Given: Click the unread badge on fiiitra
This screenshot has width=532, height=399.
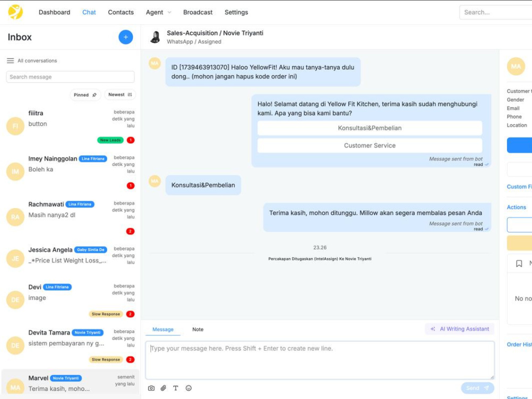Looking at the screenshot, I should point(130,140).
